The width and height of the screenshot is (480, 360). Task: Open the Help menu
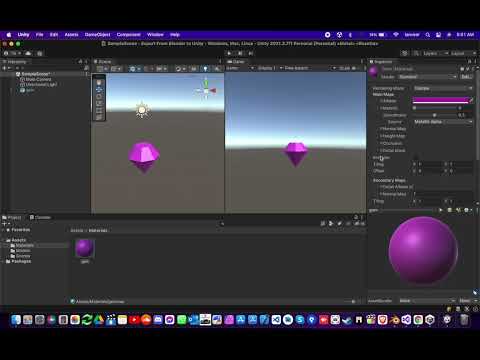pos(175,35)
